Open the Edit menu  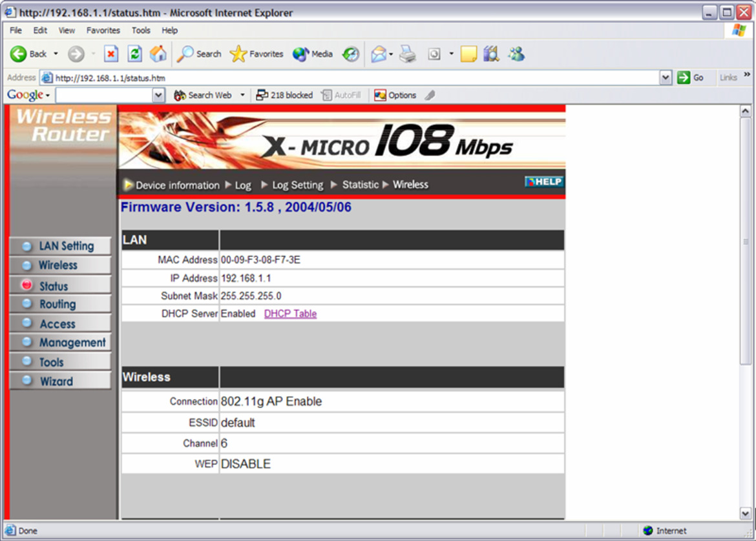[x=40, y=30]
